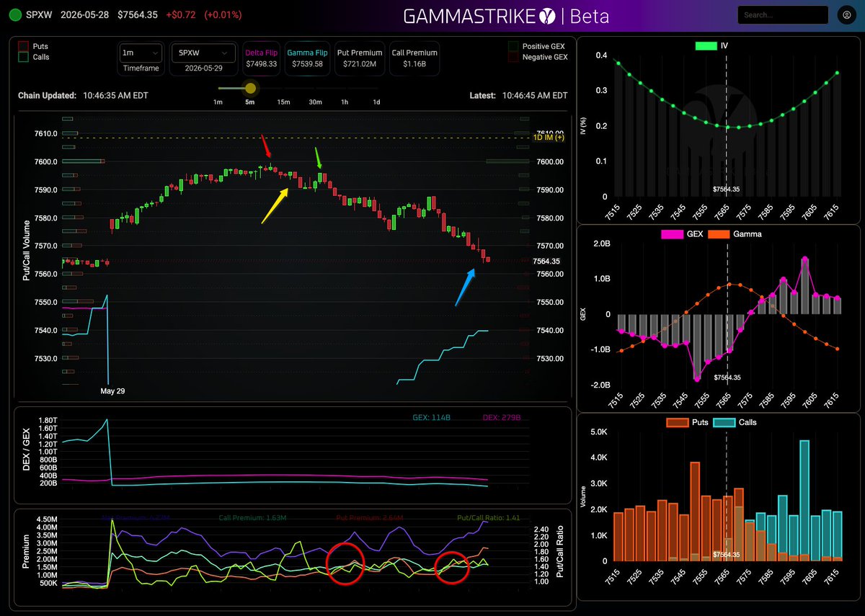Toggle the orange Gamma legend swatch
The image size is (865, 616).
(719, 234)
